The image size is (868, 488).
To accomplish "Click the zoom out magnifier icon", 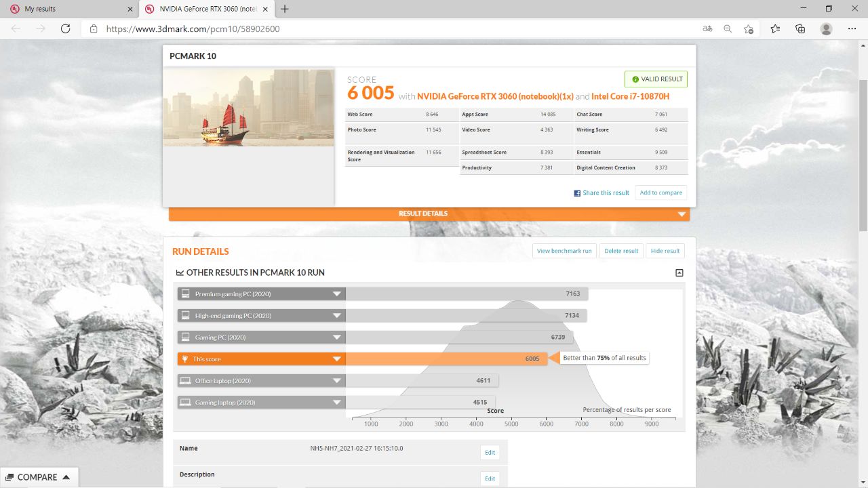I will coord(728,28).
